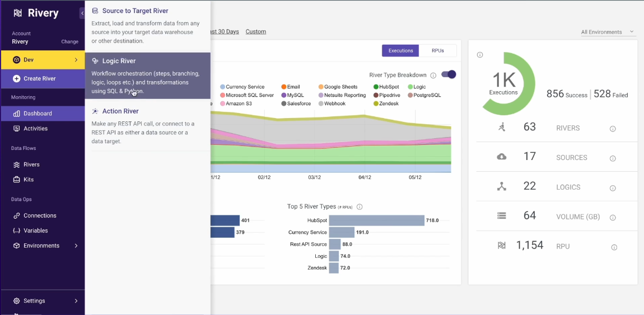Image resolution: width=644 pixels, height=315 pixels.
Task: Click the HubSpot legend color dot
Action: (x=375, y=87)
